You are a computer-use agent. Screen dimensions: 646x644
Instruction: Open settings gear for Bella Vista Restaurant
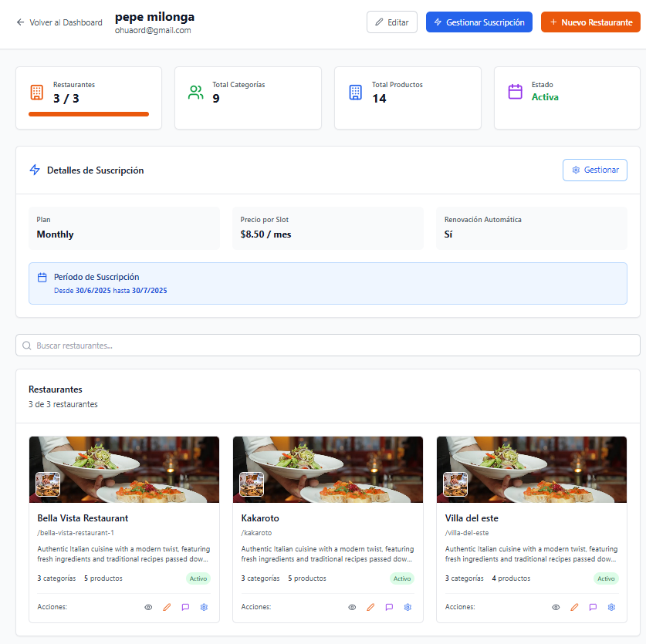pyautogui.click(x=204, y=607)
